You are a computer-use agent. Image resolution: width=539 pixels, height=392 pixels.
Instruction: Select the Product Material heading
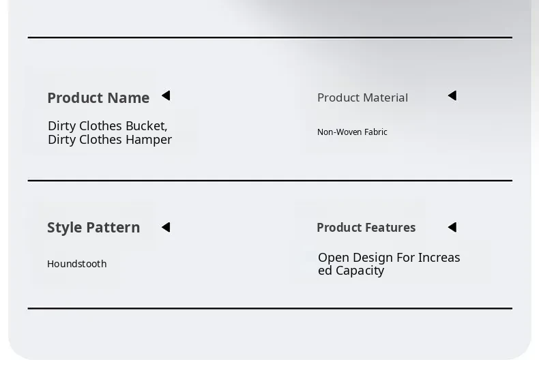(x=362, y=97)
